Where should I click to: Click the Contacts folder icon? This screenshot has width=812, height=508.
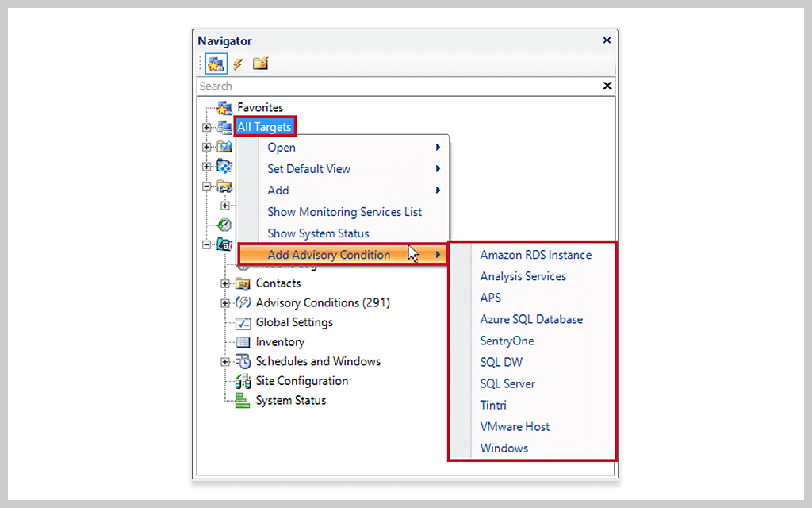click(x=243, y=283)
